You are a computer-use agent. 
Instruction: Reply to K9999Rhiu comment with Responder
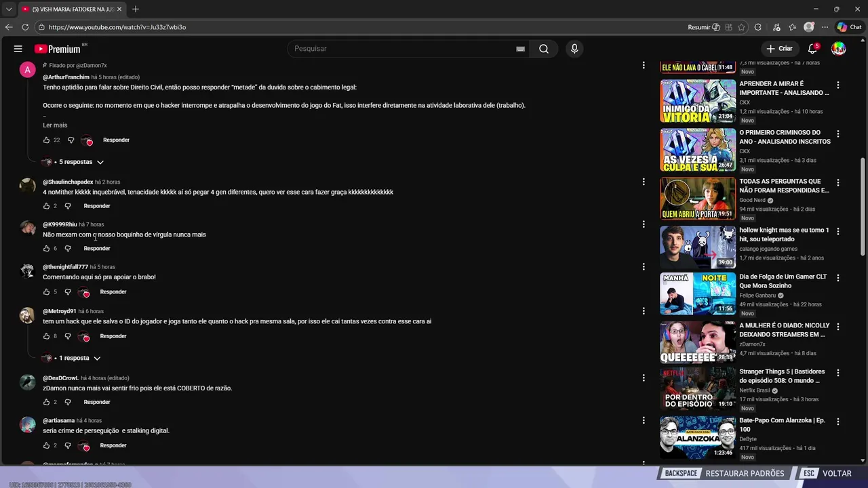[x=97, y=249]
